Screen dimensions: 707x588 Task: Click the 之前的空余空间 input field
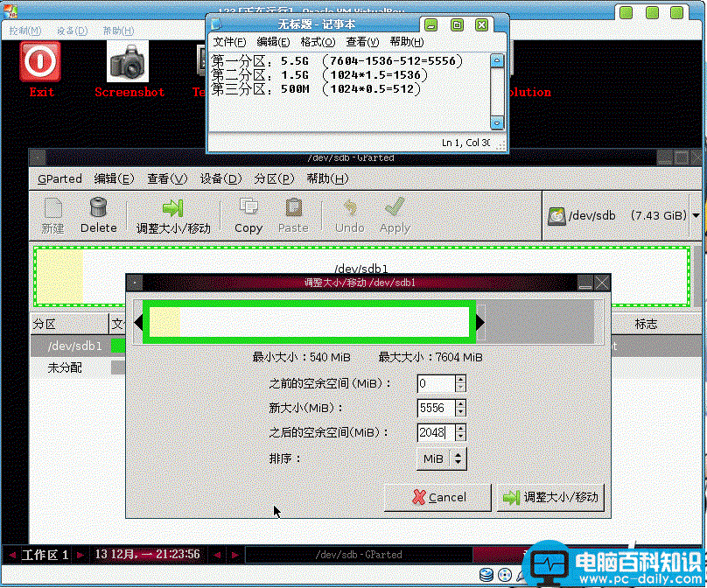pyautogui.click(x=435, y=384)
